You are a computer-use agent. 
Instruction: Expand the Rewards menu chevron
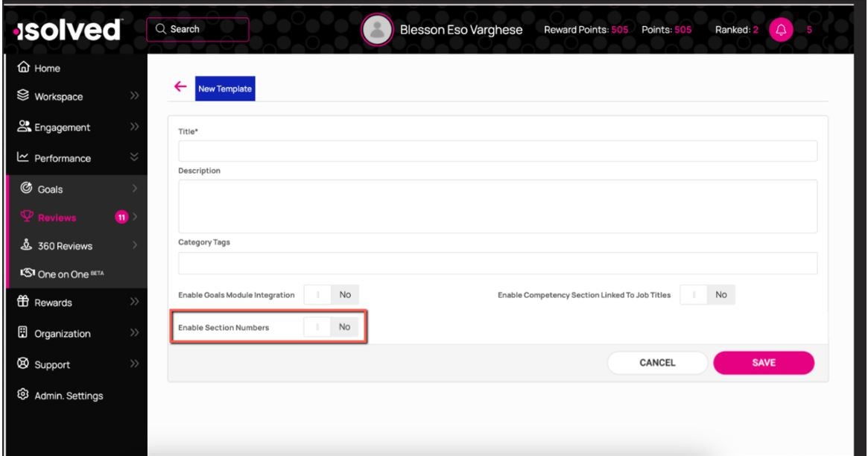(x=134, y=302)
